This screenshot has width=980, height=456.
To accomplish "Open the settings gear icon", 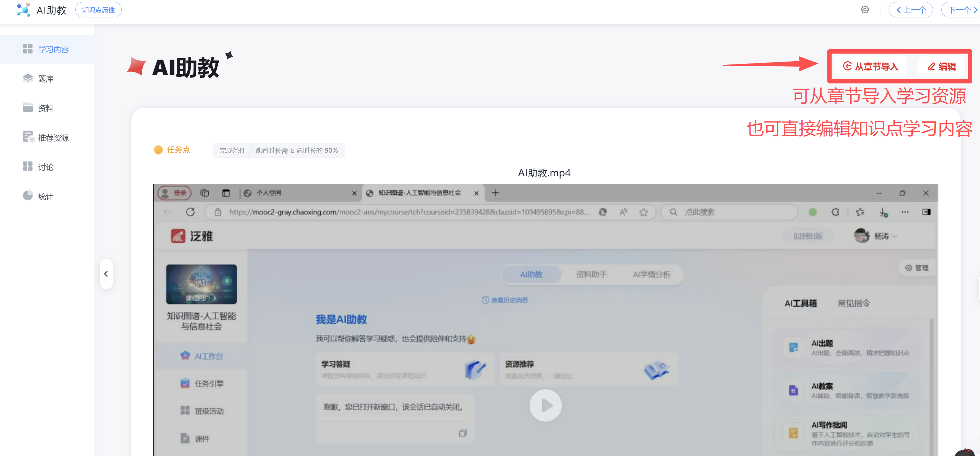I will 865,10.
